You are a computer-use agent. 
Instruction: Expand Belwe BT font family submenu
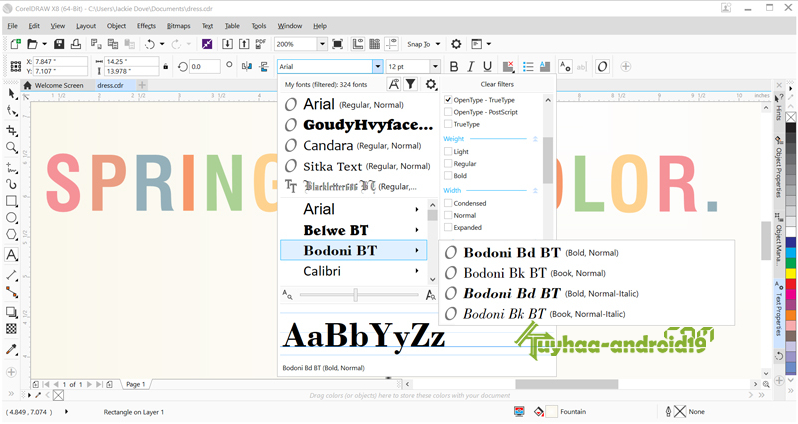(x=417, y=230)
